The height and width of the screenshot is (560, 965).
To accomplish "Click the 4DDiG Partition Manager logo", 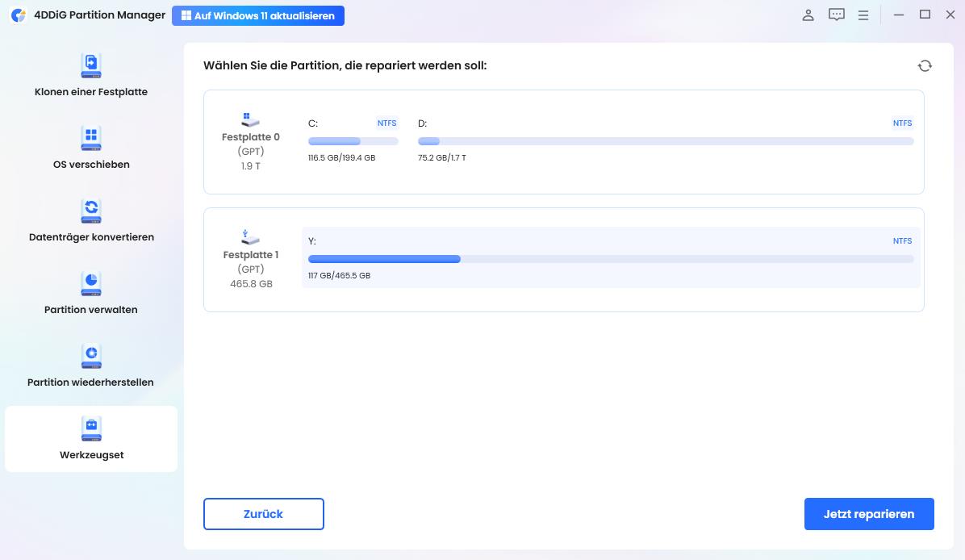I will [18, 15].
